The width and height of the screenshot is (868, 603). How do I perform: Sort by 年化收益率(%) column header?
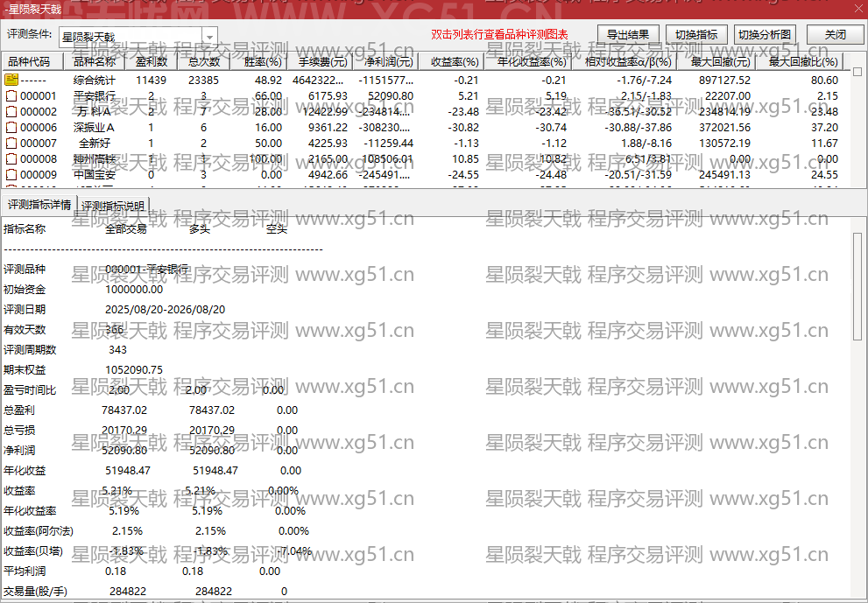pyautogui.click(x=528, y=61)
